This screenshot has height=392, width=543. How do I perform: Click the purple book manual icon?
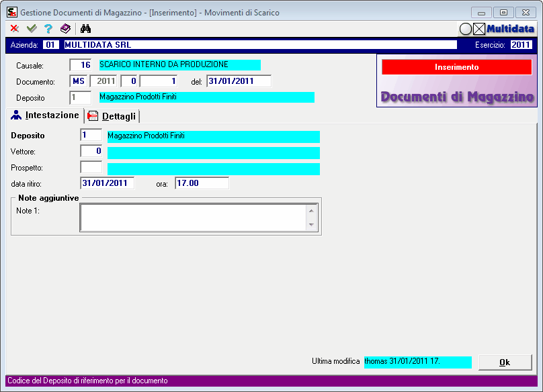click(x=65, y=29)
